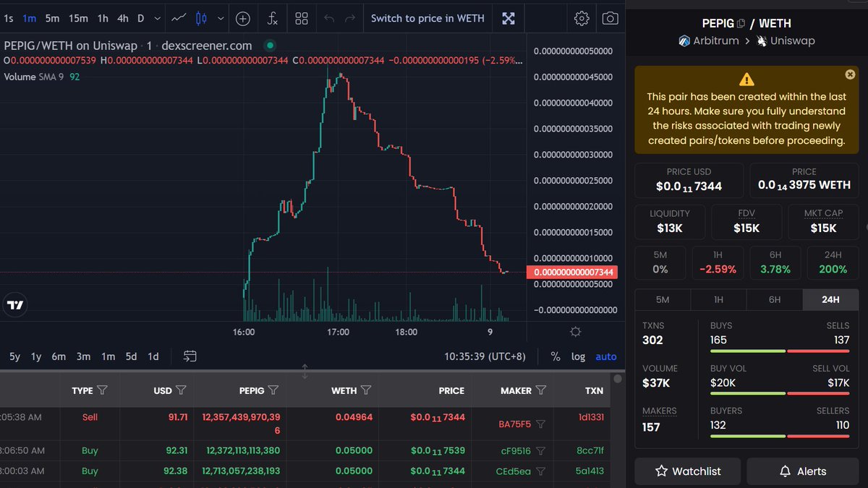868x488 pixels.
Task: Select the line chart style icon
Action: (x=179, y=18)
